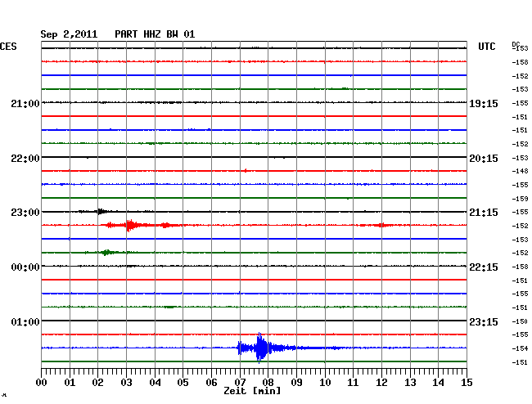This screenshot has width=532, height=404.
Task: Choose the 01:00 time label on left axis
Action: coord(25,321)
